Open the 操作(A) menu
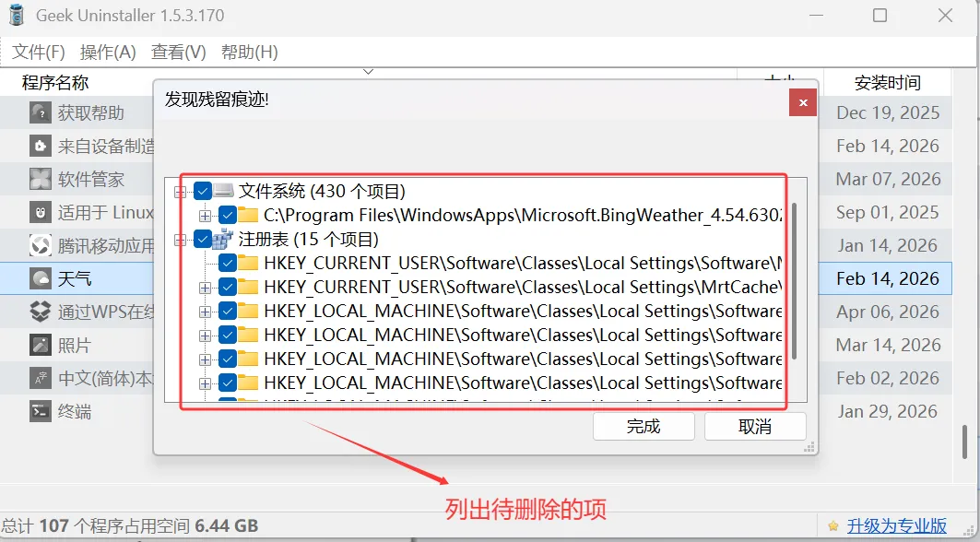 (108, 52)
